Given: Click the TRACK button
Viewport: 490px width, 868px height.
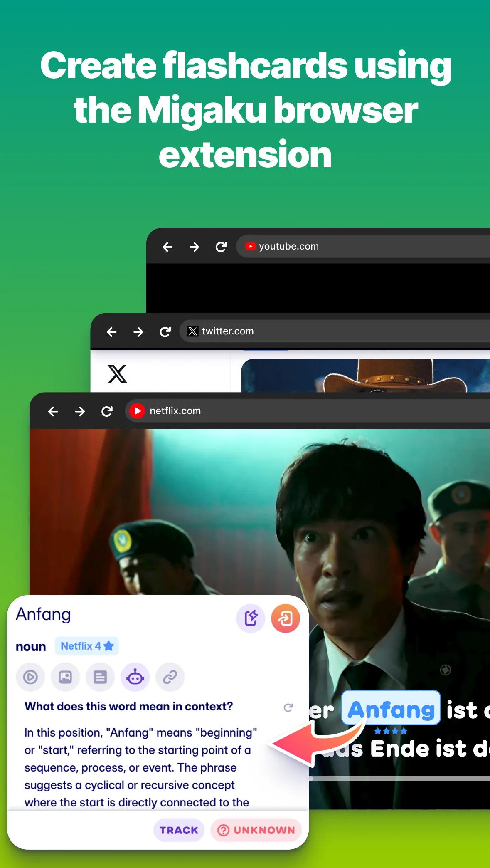Looking at the screenshot, I should (179, 830).
